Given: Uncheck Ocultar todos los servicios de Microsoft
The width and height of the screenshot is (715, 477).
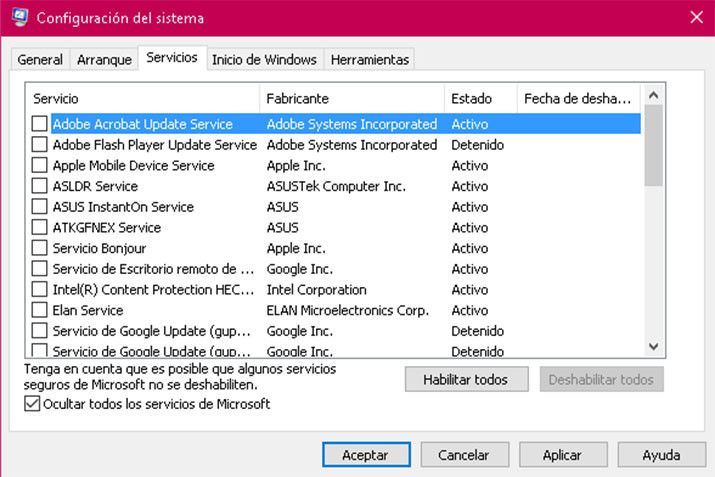Looking at the screenshot, I should 32,404.
